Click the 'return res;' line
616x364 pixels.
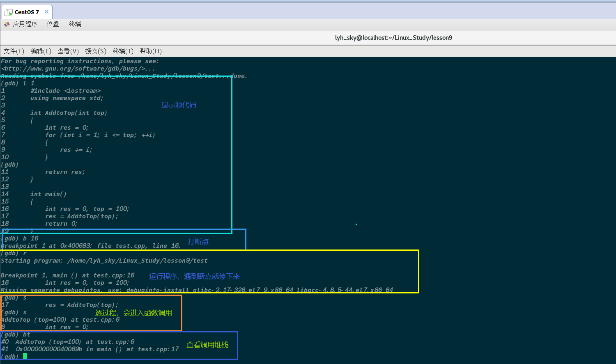[x=65, y=172]
